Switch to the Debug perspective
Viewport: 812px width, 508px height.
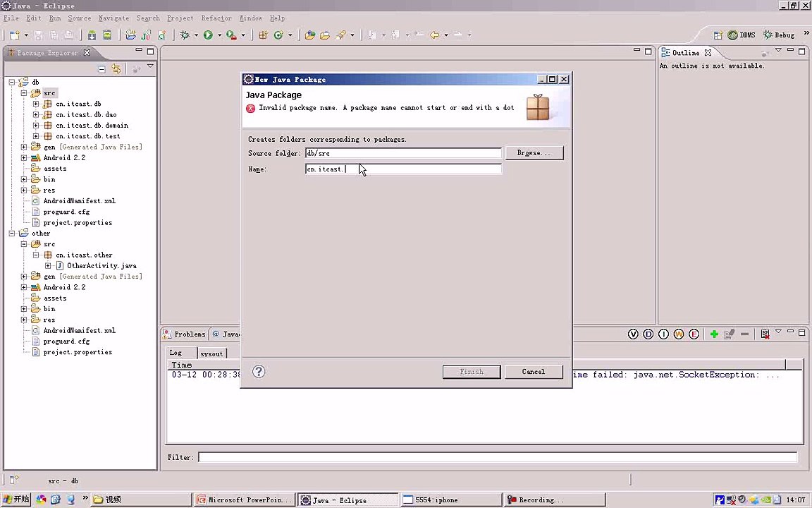point(779,35)
